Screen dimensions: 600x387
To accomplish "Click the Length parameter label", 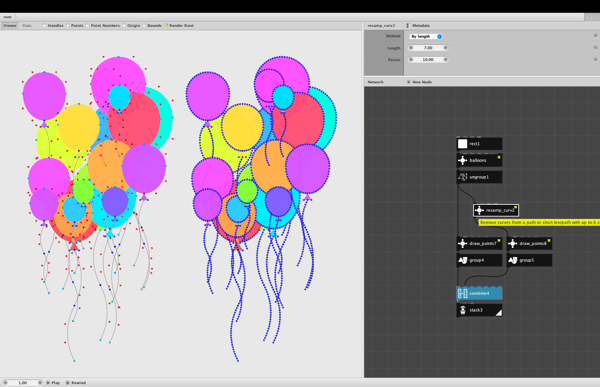I will 393,48.
